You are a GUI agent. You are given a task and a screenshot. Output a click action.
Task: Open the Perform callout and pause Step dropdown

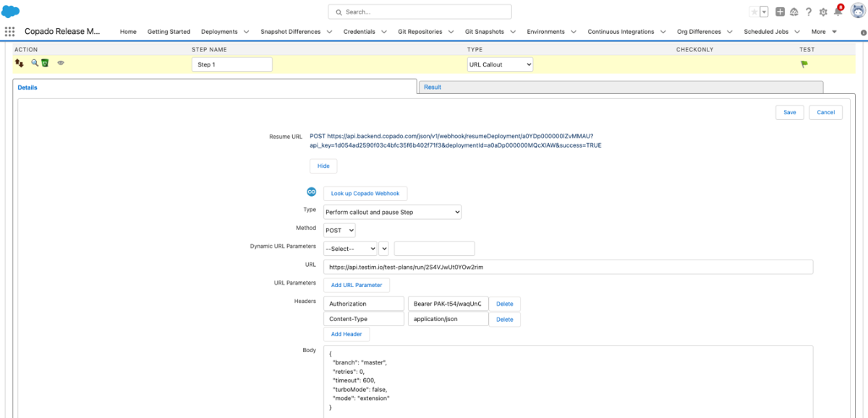[392, 212]
